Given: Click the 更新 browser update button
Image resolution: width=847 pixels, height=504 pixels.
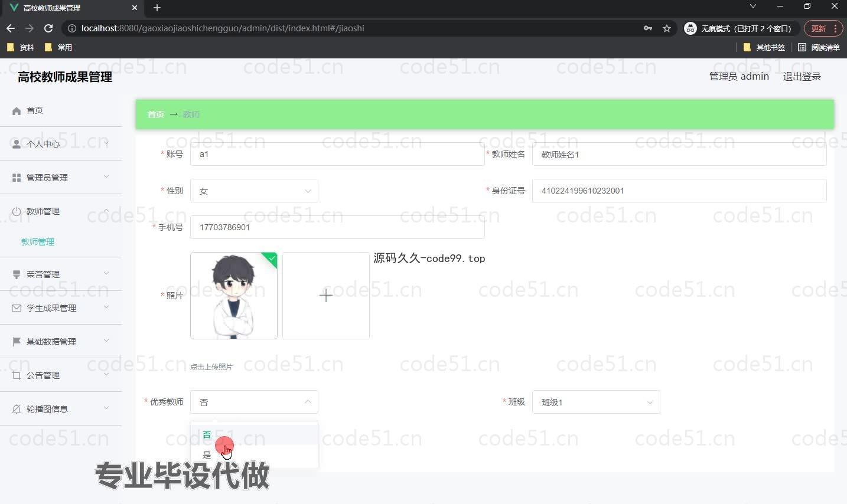Looking at the screenshot, I should click(x=822, y=28).
